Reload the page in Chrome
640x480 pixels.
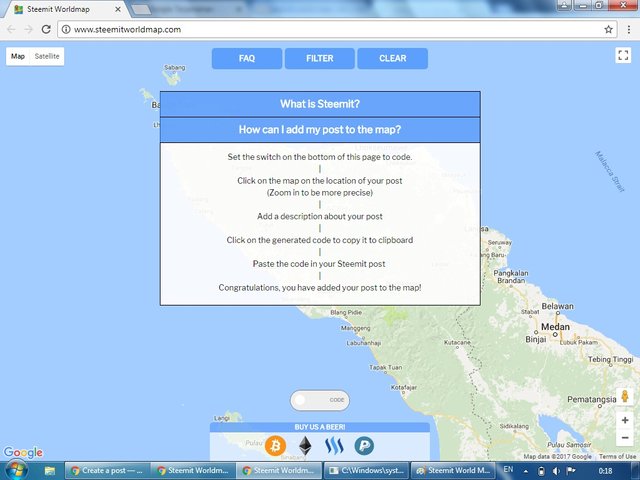tap(46, 29)
